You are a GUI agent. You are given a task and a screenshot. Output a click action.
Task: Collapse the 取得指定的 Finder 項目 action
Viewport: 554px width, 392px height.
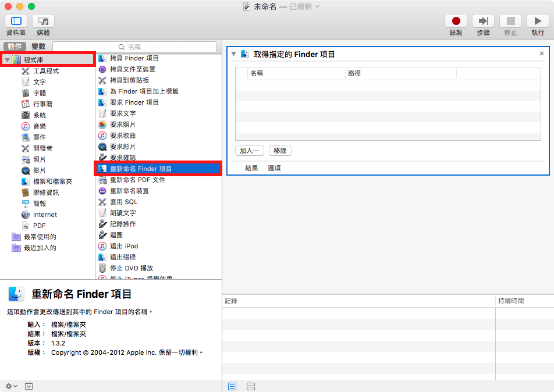click(233, 54)
